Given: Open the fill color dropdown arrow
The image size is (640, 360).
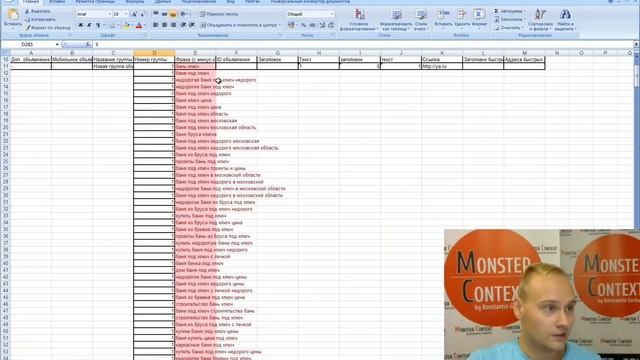Looking at the screenshot, I should pos(132,25).
